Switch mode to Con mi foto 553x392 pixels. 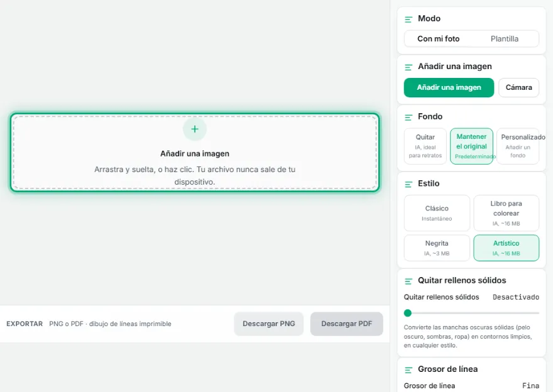pyautogui.click(x=439, y=39)
